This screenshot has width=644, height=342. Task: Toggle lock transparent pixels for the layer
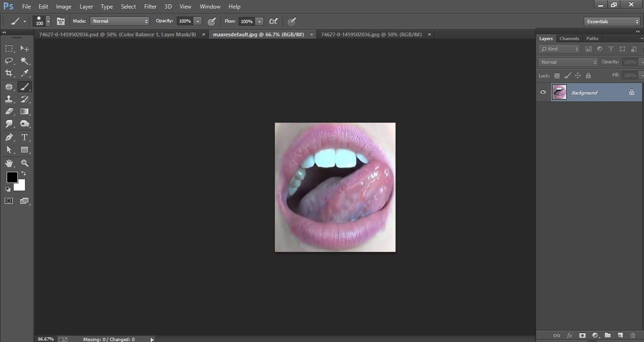[x=557, y=75]
